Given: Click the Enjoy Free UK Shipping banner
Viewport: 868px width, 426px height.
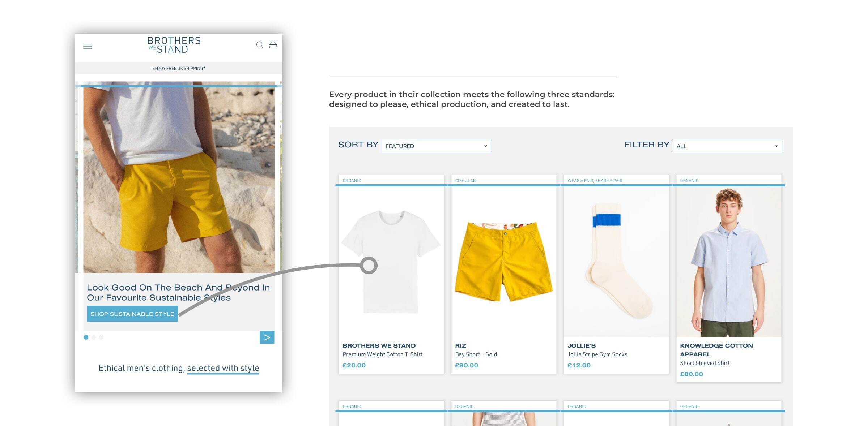Looking at the screenshot, I should click(x=179, y=68).
